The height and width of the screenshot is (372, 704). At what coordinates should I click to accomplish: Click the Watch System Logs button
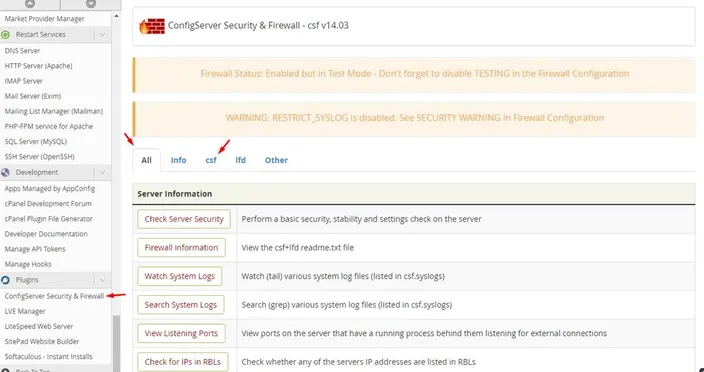click(180, 276)
